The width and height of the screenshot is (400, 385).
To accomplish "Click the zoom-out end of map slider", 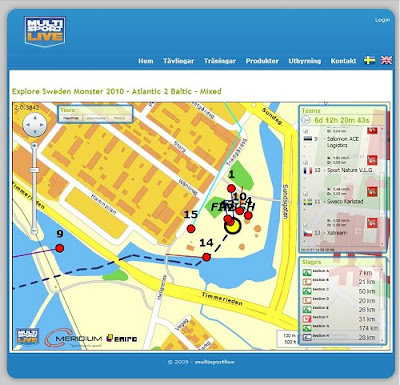I will pyautogui.click(x=34, y=231).
